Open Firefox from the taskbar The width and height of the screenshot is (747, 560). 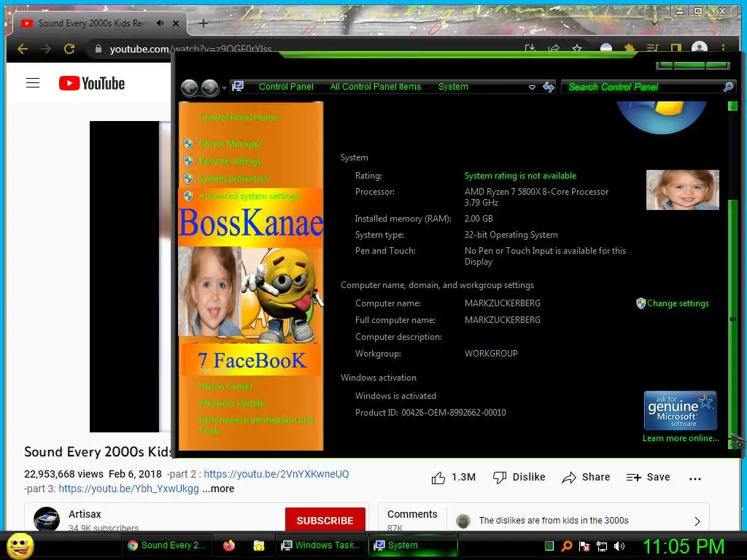coord(229,545)
